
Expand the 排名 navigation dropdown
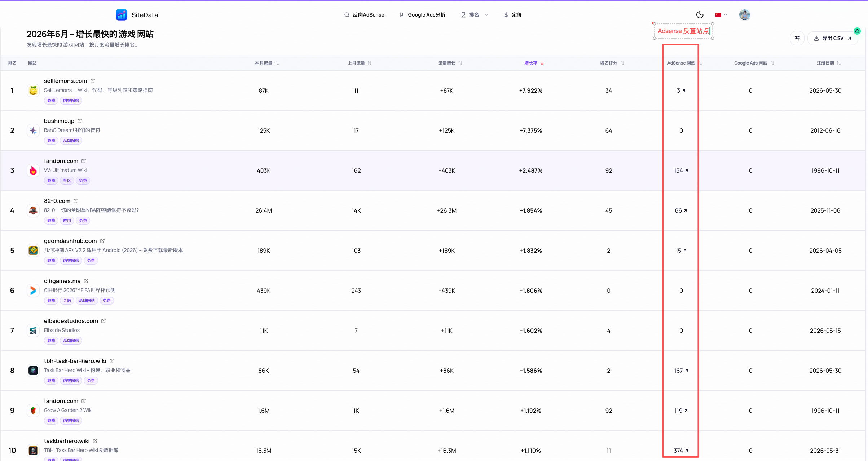474,15
